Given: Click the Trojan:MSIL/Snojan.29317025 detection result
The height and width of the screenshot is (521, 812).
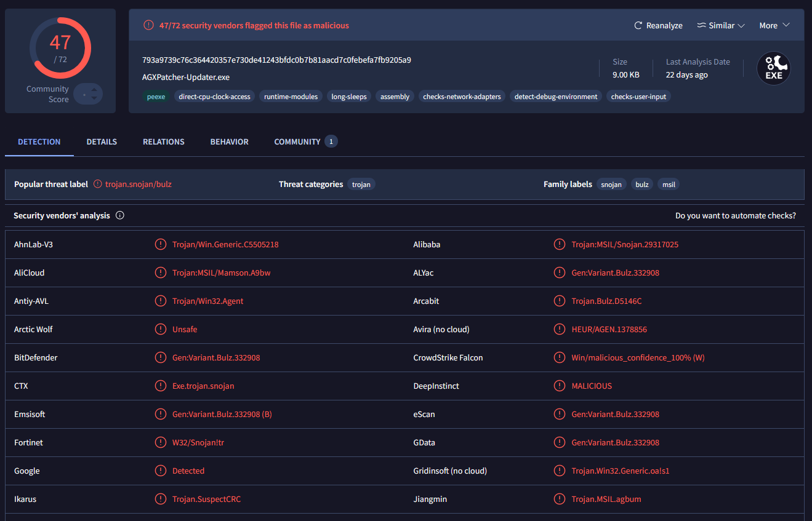Looking at the screenshot, I should click(x=625, y=245).
